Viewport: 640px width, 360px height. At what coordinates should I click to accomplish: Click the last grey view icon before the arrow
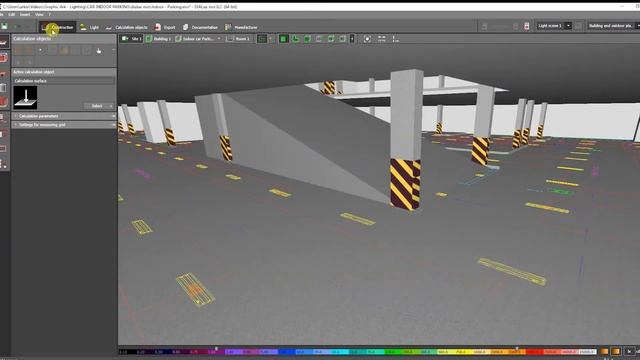tap(343, 39)
